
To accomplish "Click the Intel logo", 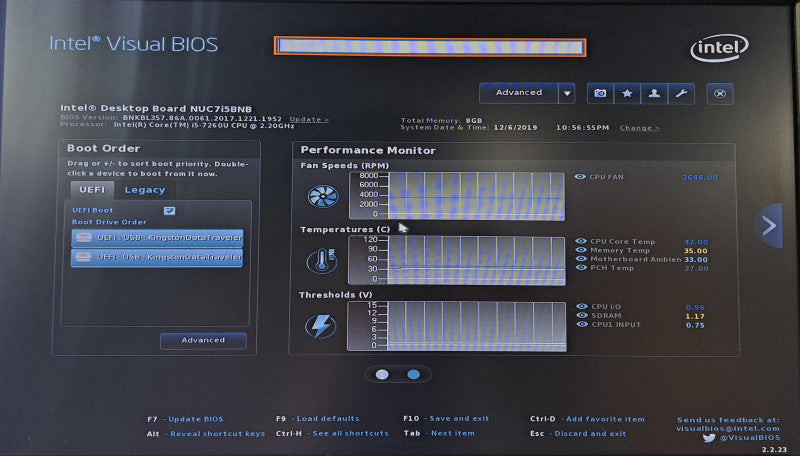I will click(x=719, y=48).
